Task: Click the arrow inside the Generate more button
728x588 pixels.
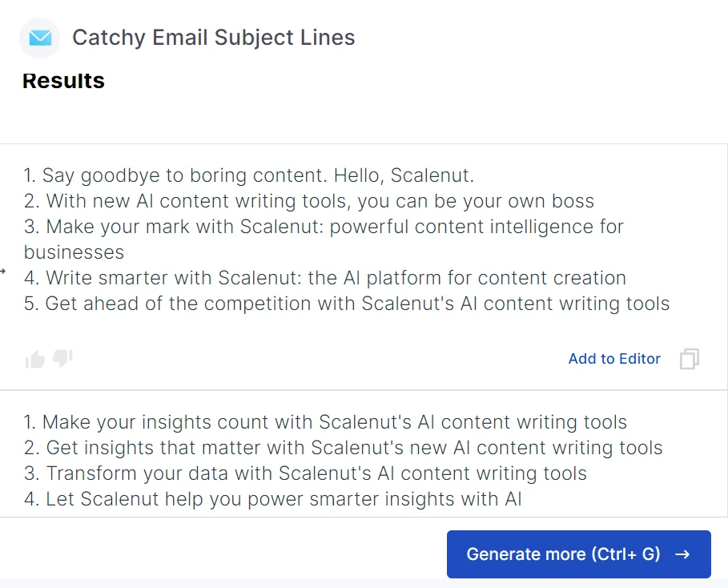Action: click(x=681, y=554)
